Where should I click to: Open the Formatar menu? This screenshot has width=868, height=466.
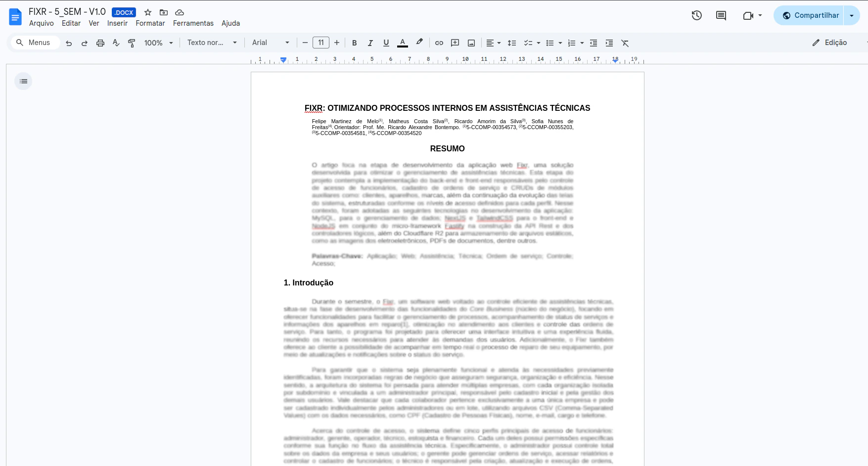tap(150, 23)
